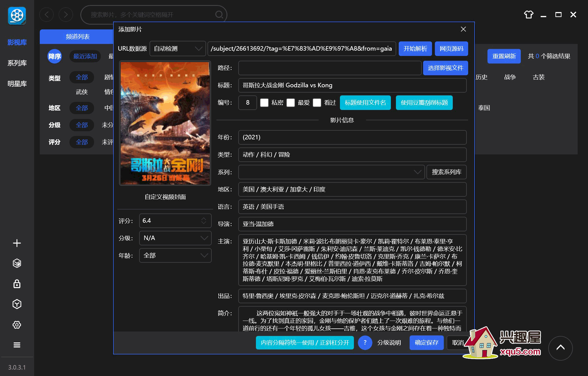This screenshot has height=376, width=588.
Task: Enable the 私密 checkbox
Action: (264, 103)
